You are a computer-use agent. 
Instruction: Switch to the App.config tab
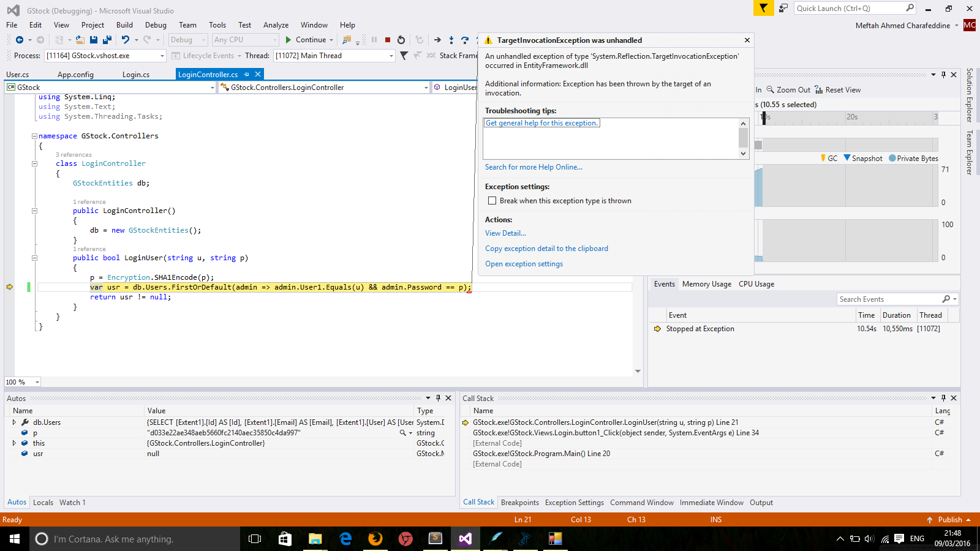point(75,75)
